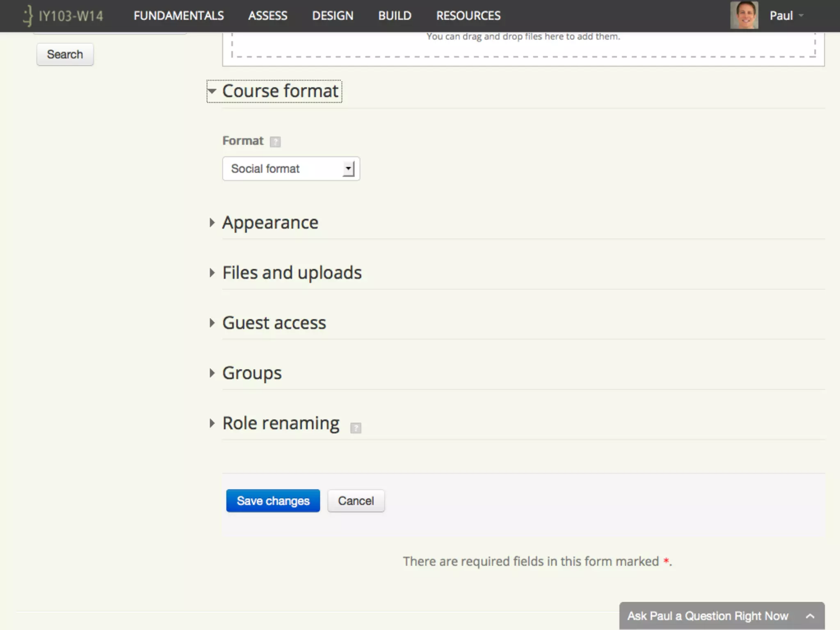Open the Fundamentals menu
This screenshot has height=630, width=840.
(178, 16)
